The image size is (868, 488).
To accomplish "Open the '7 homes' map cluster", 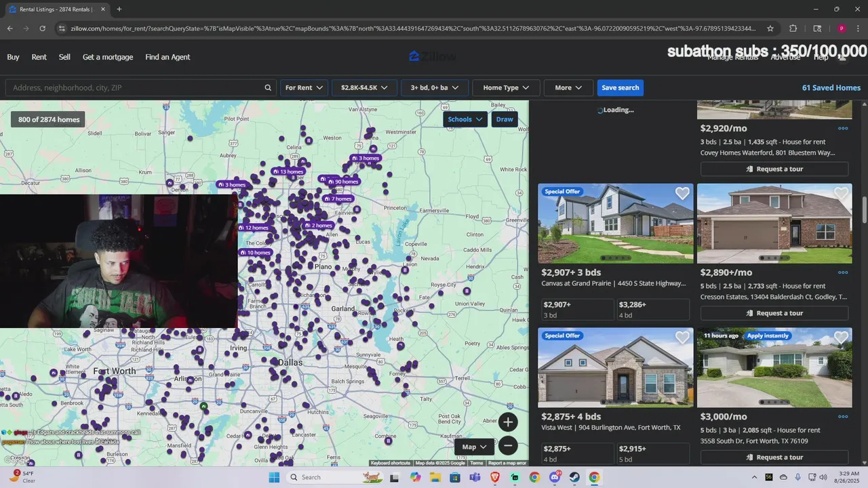I will coord(338,199).
